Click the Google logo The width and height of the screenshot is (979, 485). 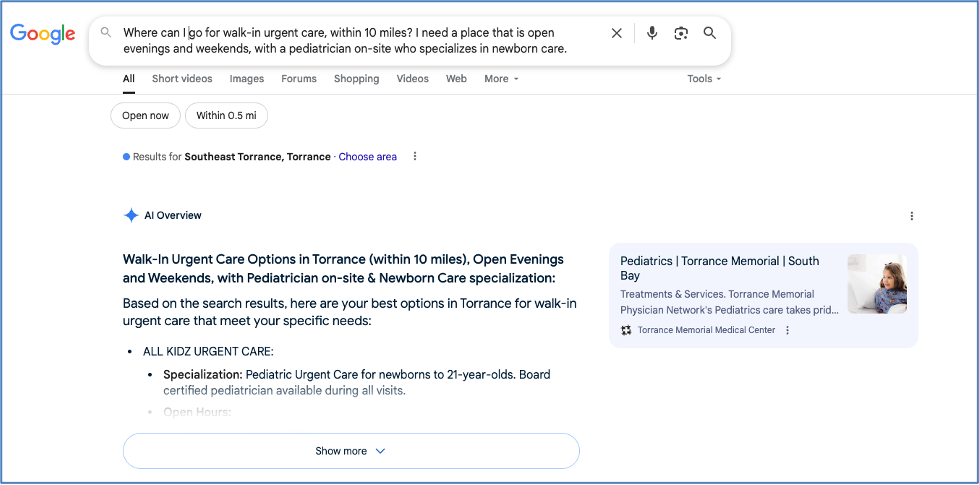point(42,34)
